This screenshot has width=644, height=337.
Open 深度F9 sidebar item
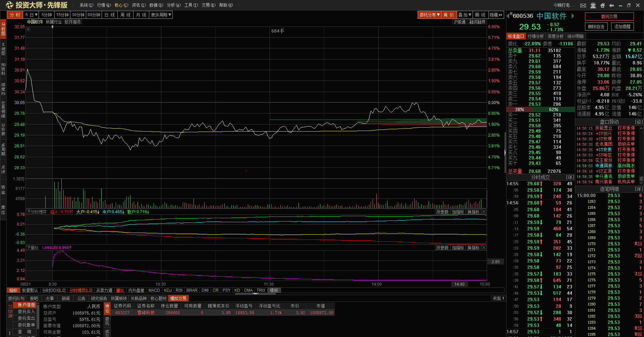[x=3, y=89]
